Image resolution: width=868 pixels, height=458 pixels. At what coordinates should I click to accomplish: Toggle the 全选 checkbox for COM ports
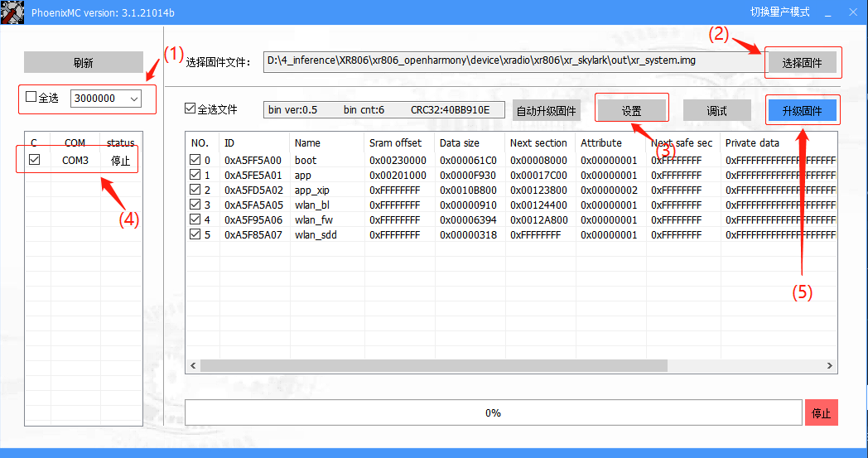(31, 97)
